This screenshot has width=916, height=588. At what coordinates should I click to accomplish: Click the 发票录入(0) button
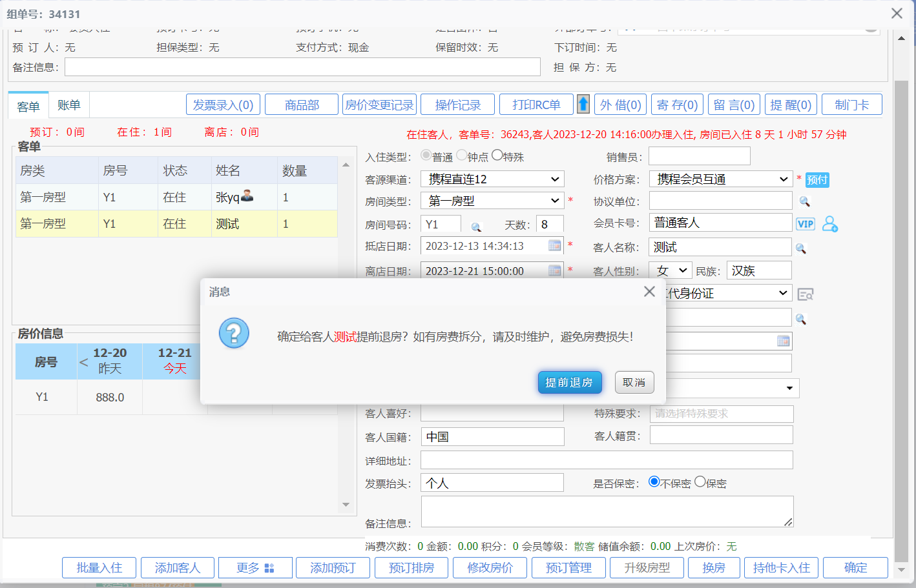point(223,105)
